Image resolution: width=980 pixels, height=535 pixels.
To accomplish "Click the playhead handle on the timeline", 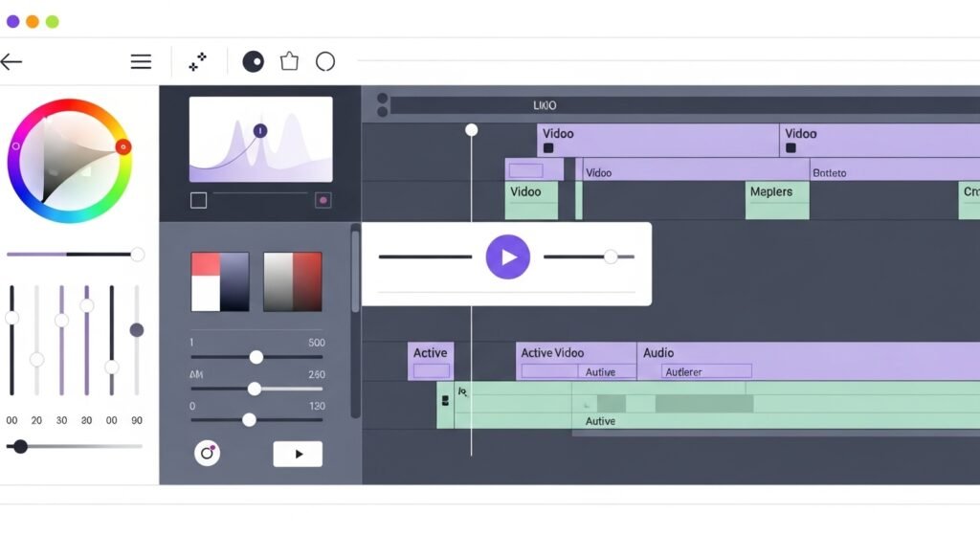I will pos(471,129).
